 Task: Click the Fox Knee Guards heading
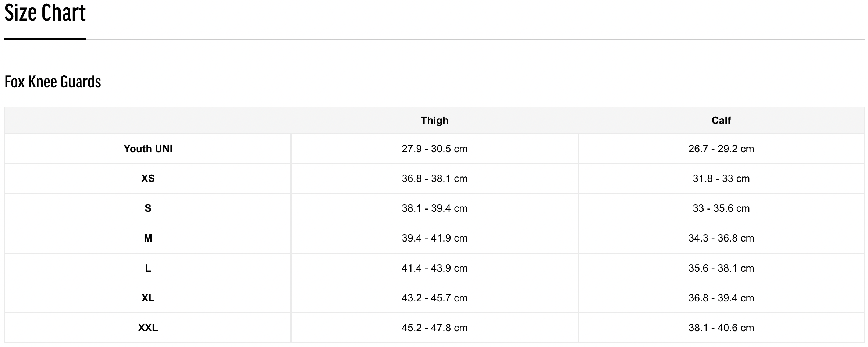[53, 82]
